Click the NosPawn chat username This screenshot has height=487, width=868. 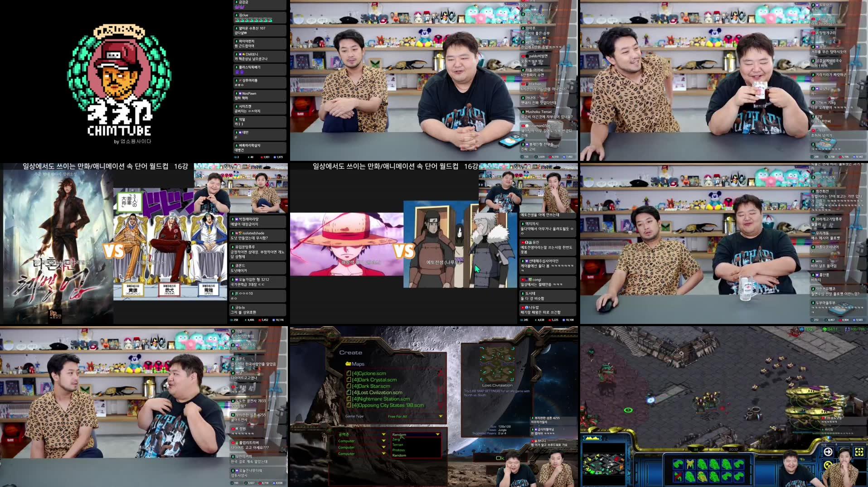[x=249, y=93]
